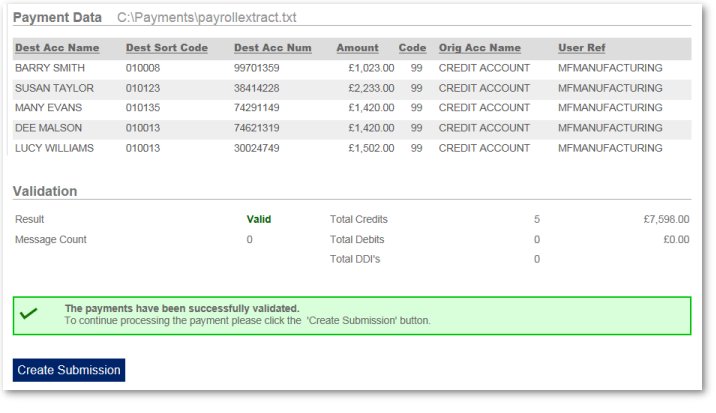Sort by Dest Sort Code column header

pos(167,48)
